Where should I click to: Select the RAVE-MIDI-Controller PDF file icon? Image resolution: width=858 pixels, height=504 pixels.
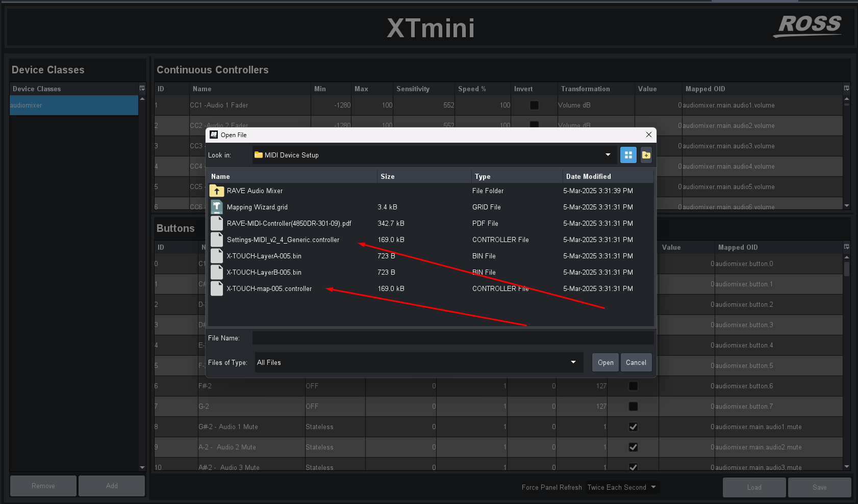pyautogui.click(x=217, y=223)
